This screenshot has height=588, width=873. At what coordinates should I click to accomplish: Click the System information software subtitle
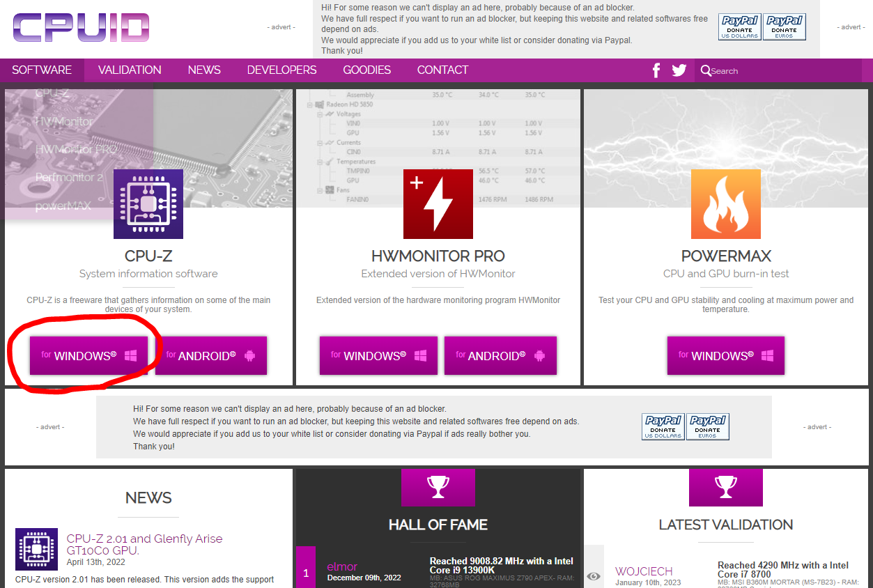click(148, 274)
